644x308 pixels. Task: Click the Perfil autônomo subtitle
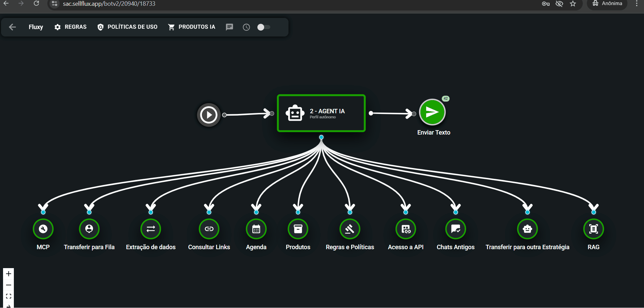[x=323, y=117]
